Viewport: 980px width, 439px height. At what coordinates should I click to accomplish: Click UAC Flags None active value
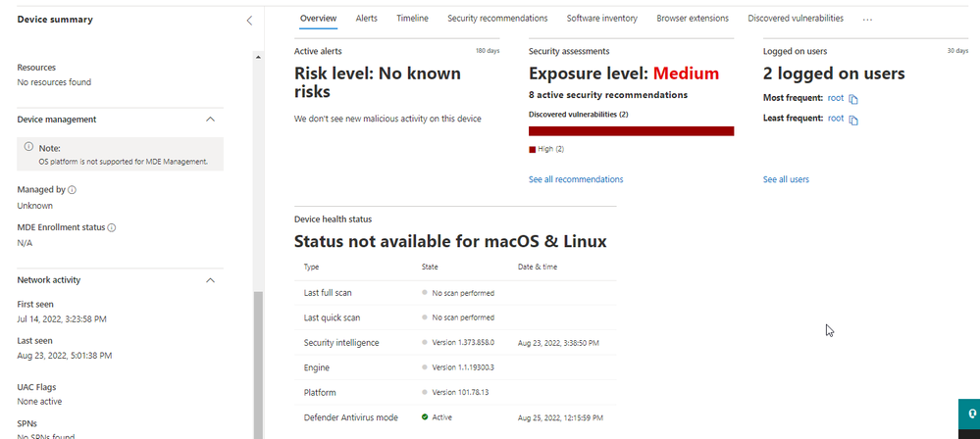(39, 402)
